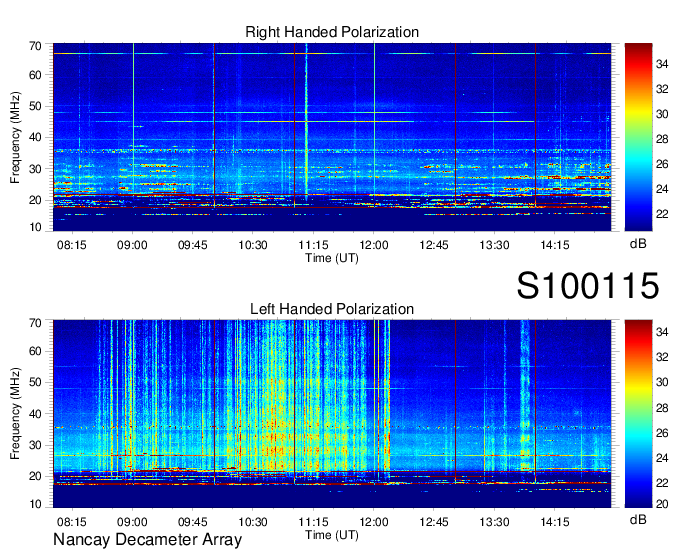Screen dimensions: 680x552
Task: Click the Left Handed Polarization title
Action: click(x=332, y=309)
